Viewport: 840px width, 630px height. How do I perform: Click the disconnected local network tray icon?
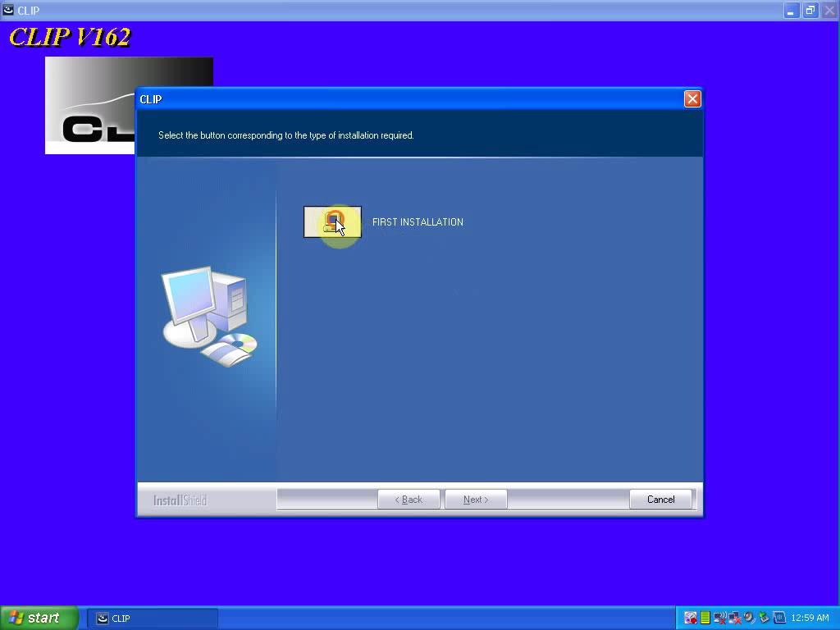click(x=734, y=618)
